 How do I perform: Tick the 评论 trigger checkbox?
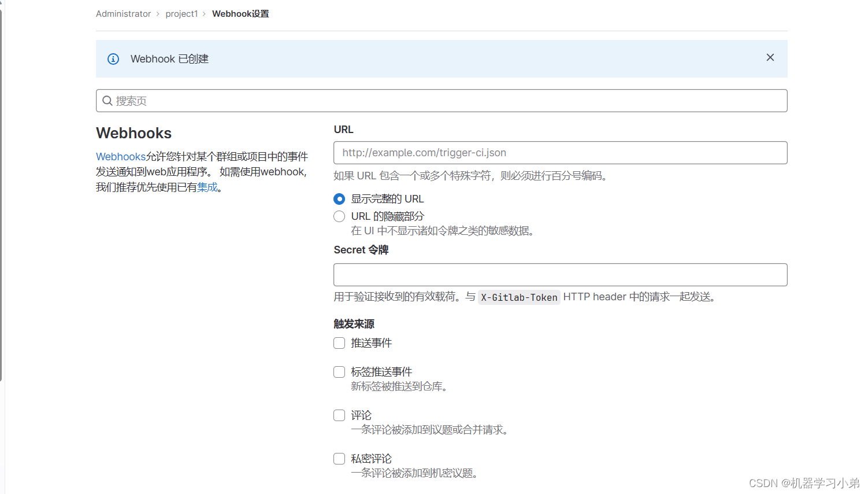coord(339,415)
